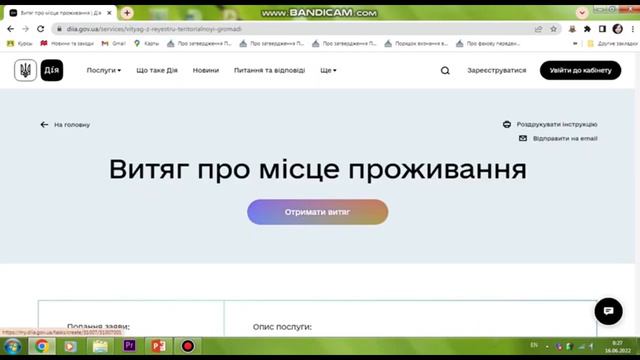Select the Витяг про місце проживання tab
Image resolution: width=640 pixels, height=360 pixels.
pos(60,13)
